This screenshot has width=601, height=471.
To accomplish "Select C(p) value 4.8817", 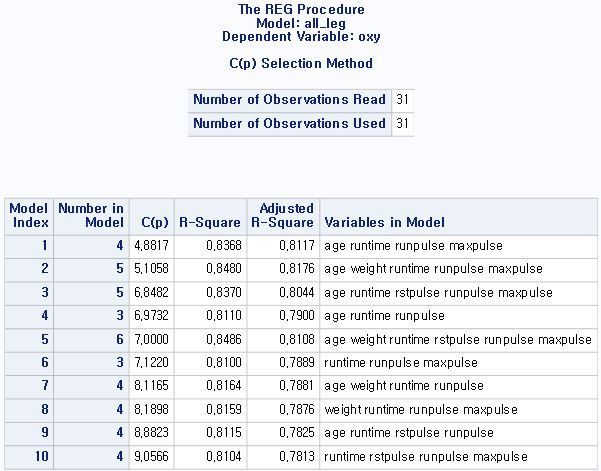I will point(152,246).
